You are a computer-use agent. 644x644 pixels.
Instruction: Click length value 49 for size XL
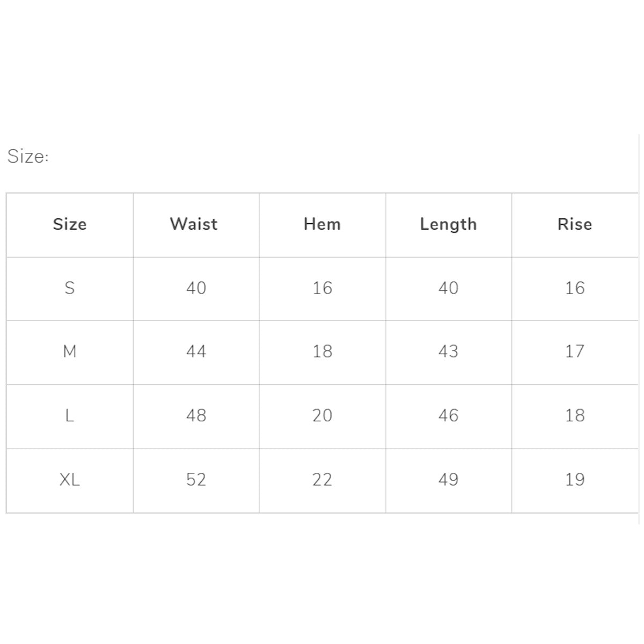click(x=448, y=479)
